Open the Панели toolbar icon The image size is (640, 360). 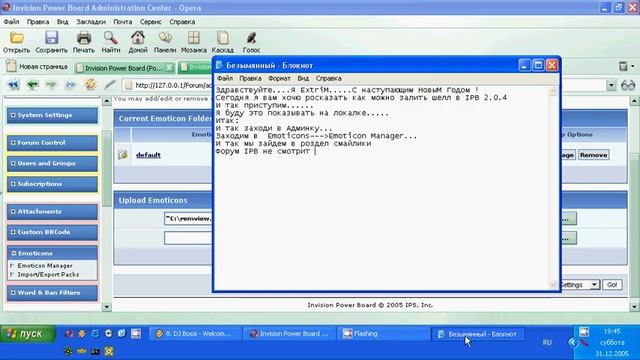tap(165, 38)
